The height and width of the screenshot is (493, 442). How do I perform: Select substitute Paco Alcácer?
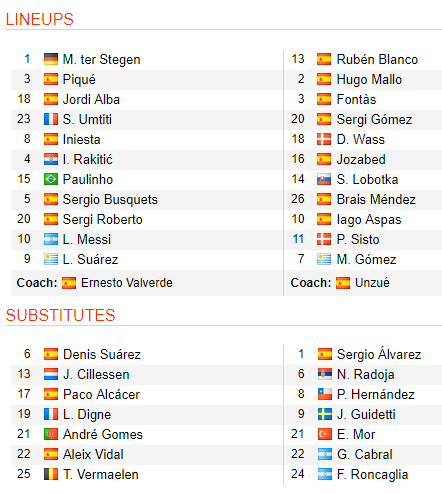101,394
